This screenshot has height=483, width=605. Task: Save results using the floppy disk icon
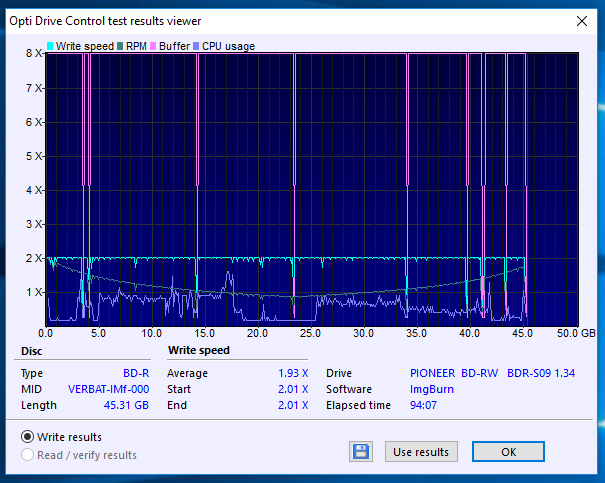coord(361,451)
